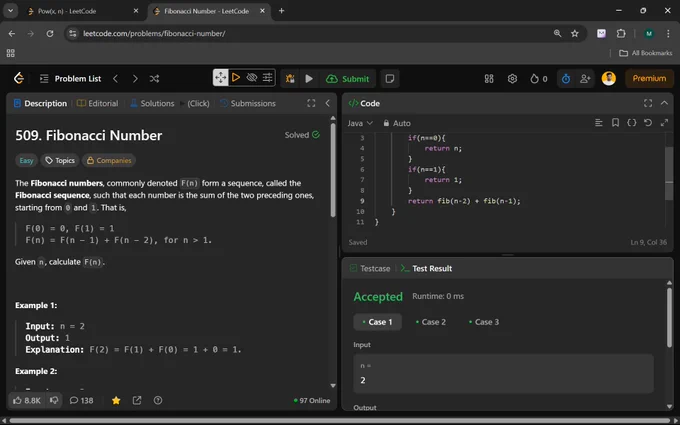Open the profile avatar menu
The height and width of the screenshot is (425, 680).
click(x=608, y=78)
